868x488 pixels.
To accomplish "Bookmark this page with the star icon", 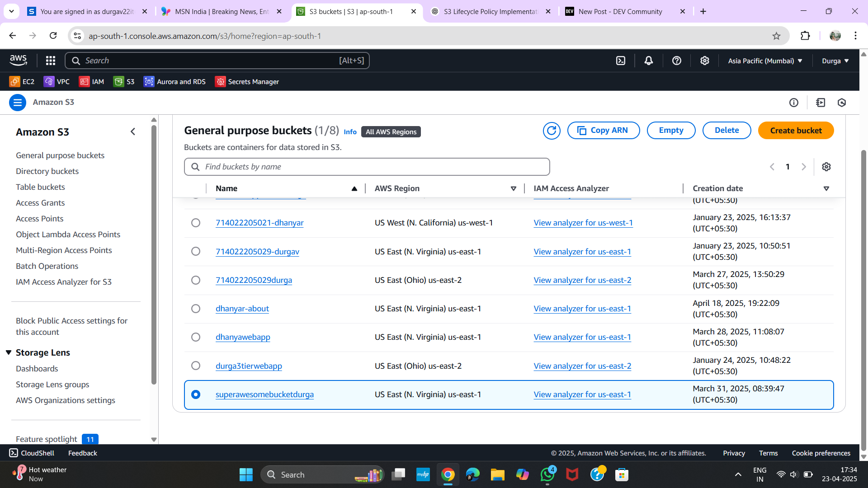I will 776,36.
